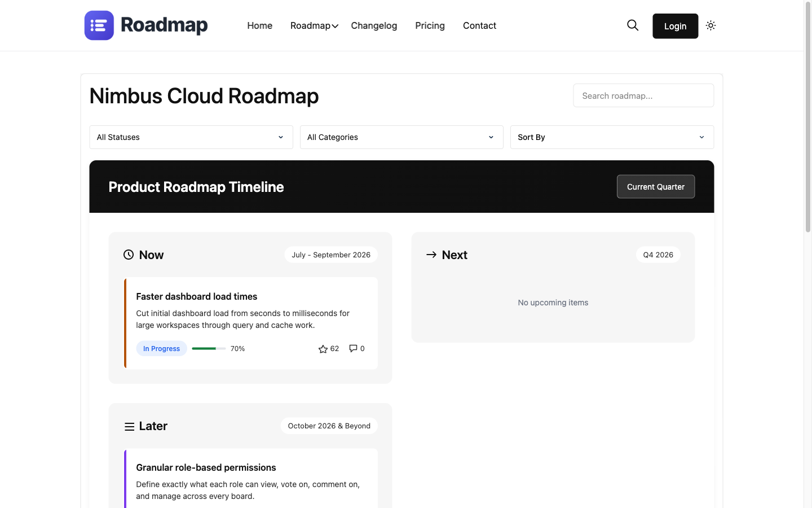812x508 pixels.
Task: Click the Roadmap logo icon
Action: (x=99, y=25)
